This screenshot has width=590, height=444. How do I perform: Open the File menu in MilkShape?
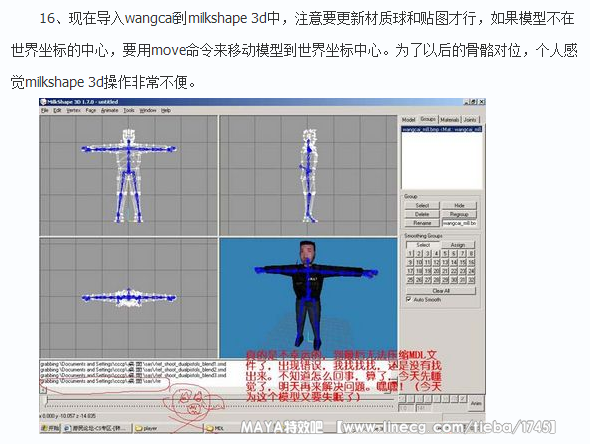pyautogui.click(x=45, y=110)
